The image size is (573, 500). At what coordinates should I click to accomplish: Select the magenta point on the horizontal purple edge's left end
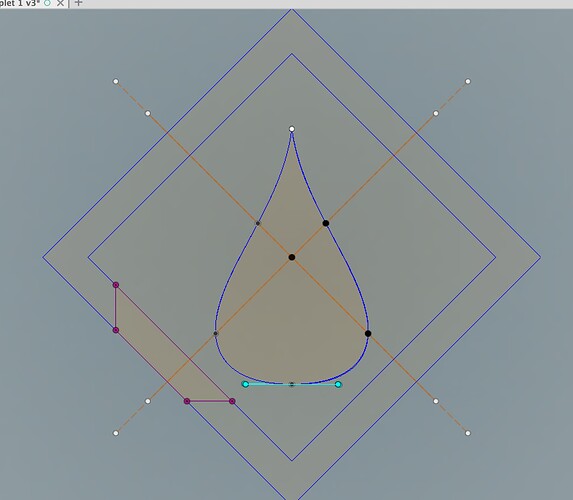[187, 401]
